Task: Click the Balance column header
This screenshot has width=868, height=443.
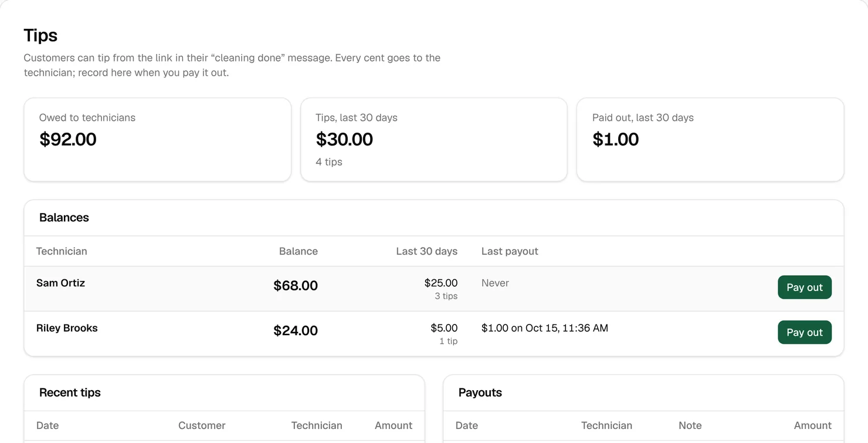Action: click(299, 251)
